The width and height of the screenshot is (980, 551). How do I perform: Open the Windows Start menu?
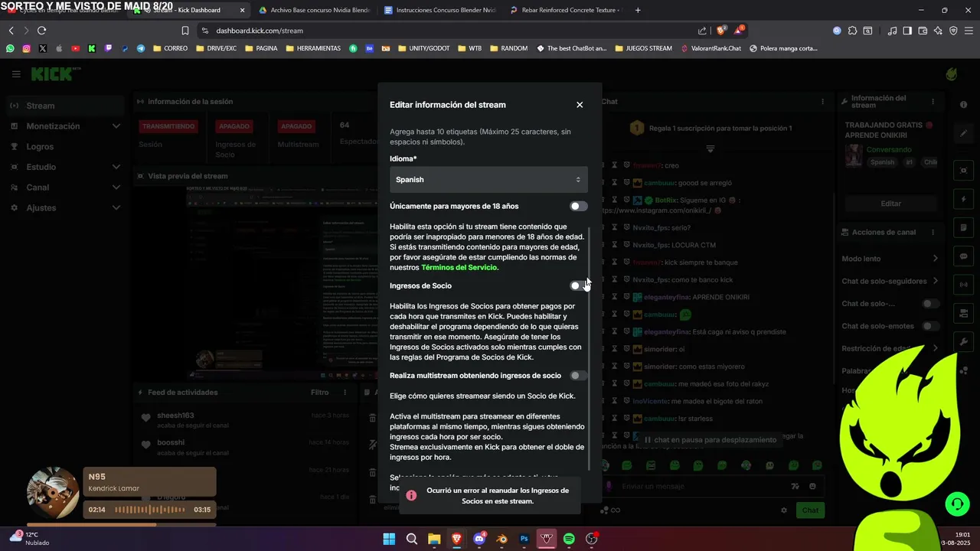click(x=389, y=539)
